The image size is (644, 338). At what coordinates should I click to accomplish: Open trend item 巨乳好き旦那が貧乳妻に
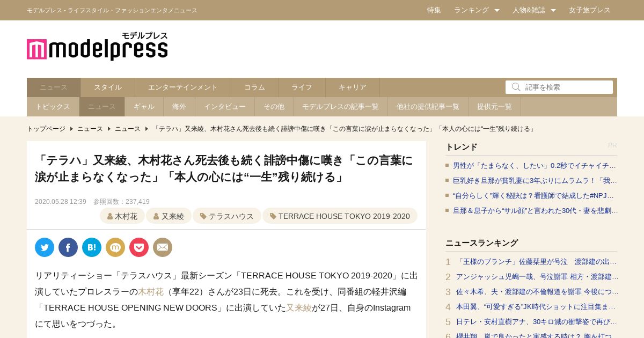click(535, 181)
